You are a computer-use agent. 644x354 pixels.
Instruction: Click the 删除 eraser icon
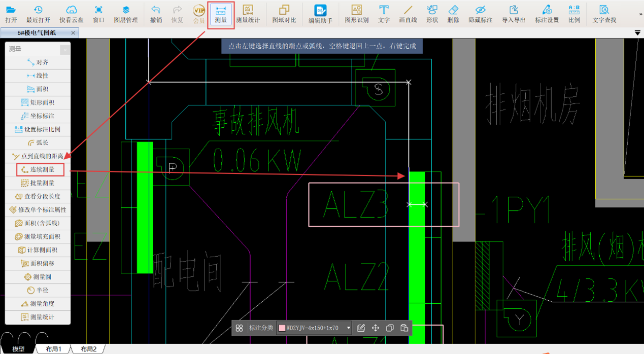point(453,14)
